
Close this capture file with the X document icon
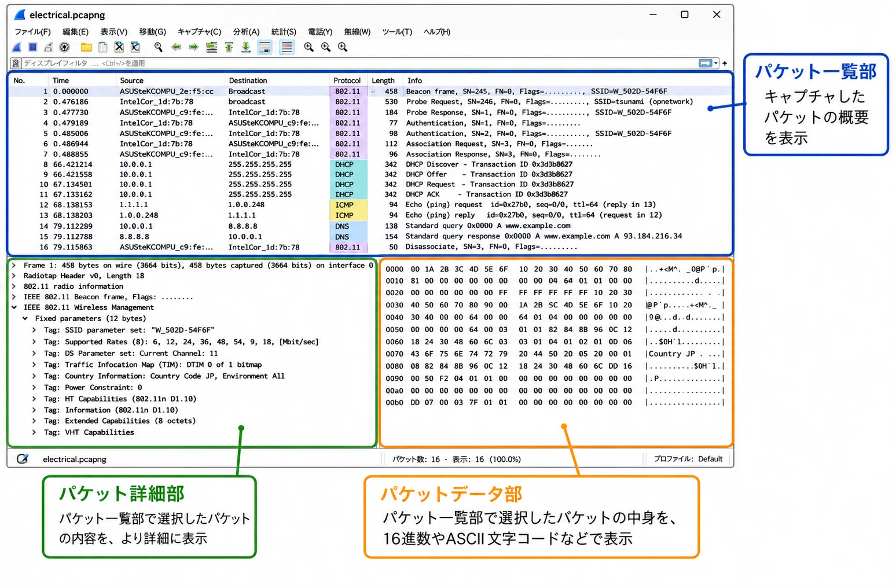coord(119,47)
